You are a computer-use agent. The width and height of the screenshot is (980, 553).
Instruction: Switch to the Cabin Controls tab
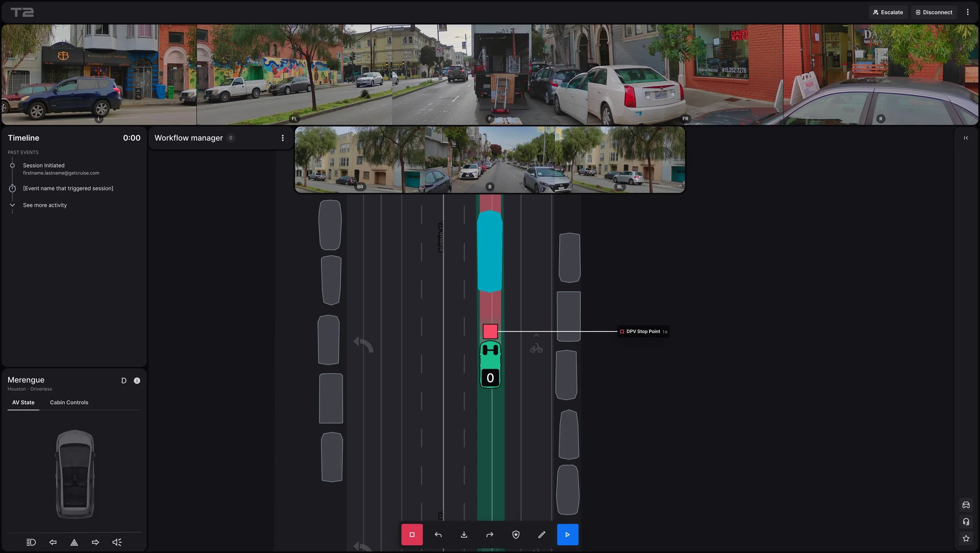coord(69,402)
